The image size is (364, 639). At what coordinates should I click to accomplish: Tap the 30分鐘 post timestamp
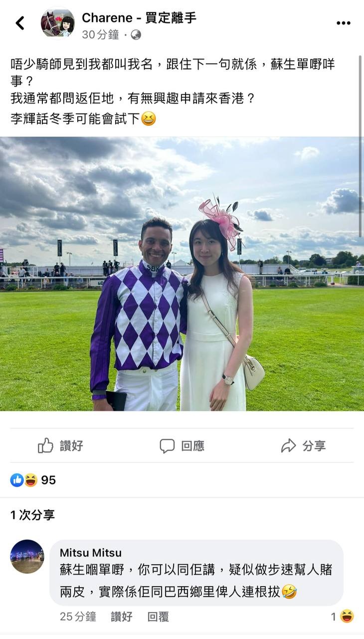(x=100, y=34)
